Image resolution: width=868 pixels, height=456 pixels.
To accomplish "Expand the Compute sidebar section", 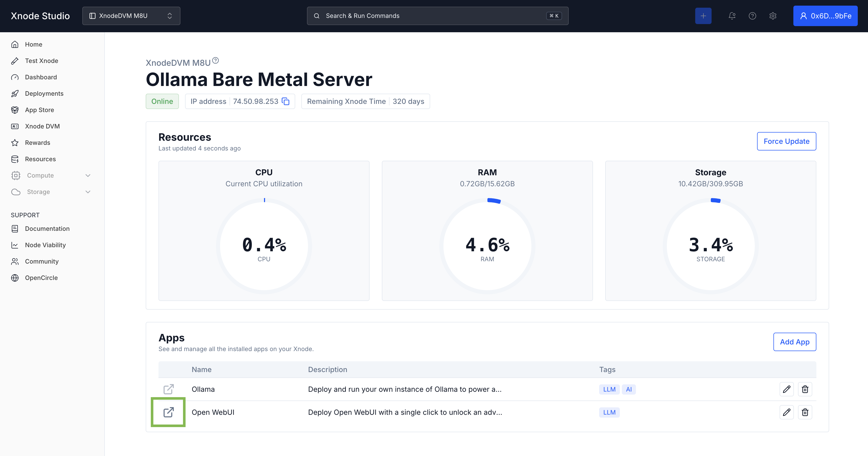I will [51, 175].
